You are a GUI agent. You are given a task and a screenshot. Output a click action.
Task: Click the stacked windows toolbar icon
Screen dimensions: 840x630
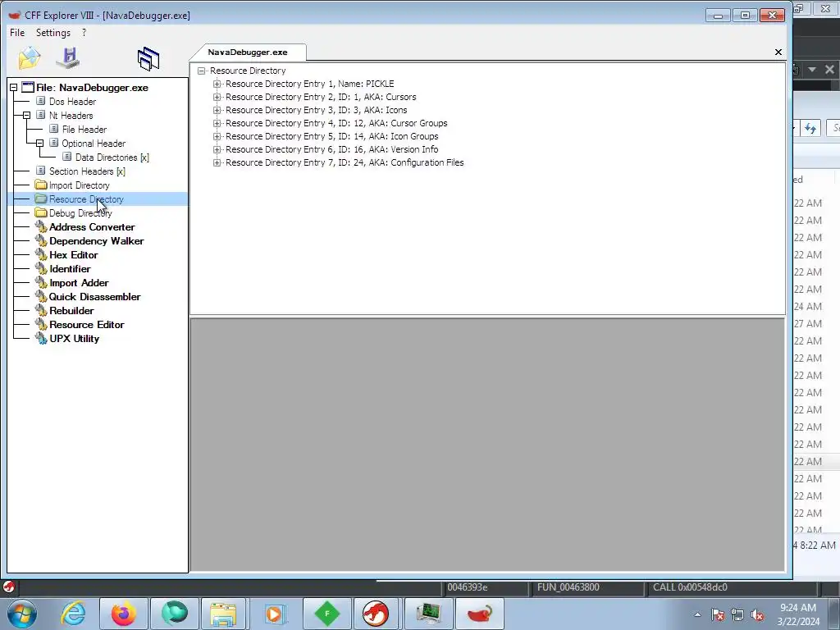(148, 59)
